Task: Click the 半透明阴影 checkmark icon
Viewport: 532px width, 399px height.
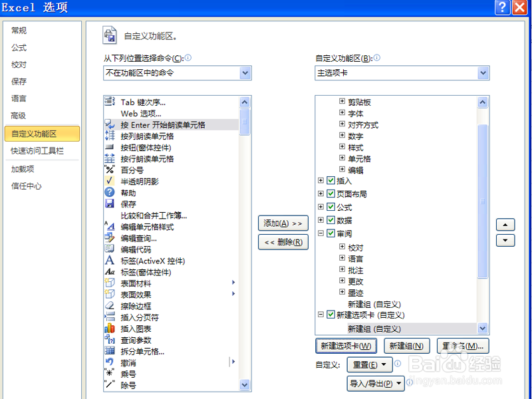Action: click(109, 181)
